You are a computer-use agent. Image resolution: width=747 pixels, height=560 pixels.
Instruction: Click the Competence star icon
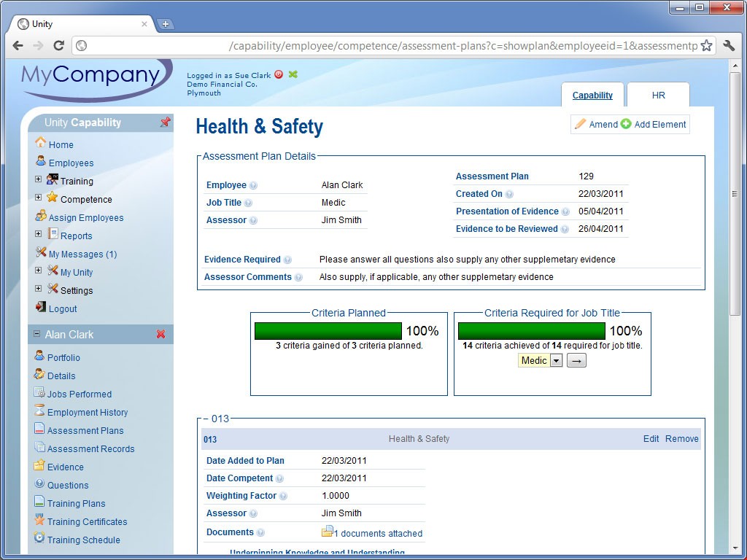pos(53,197)
